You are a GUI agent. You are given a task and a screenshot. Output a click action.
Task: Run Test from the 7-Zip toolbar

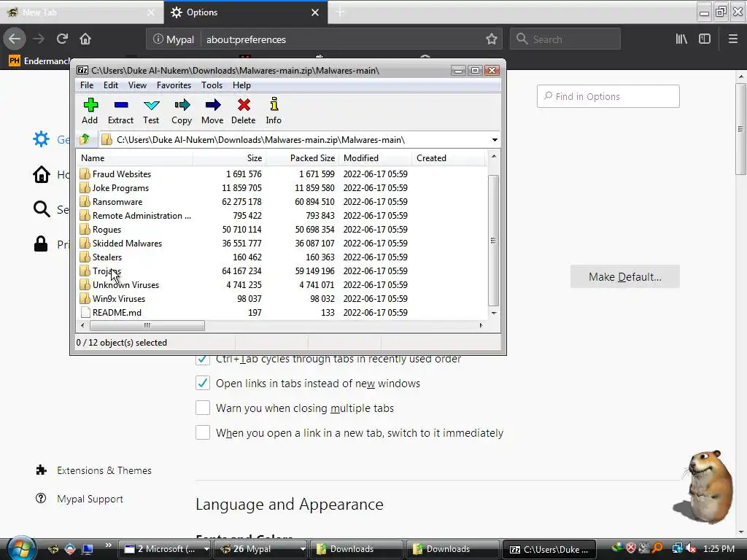pos(151,111)
